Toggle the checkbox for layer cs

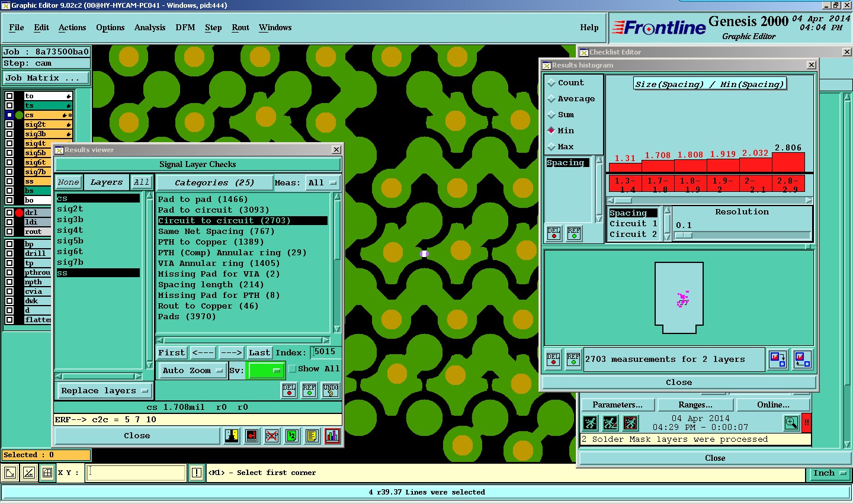click(x=9, y=115)
